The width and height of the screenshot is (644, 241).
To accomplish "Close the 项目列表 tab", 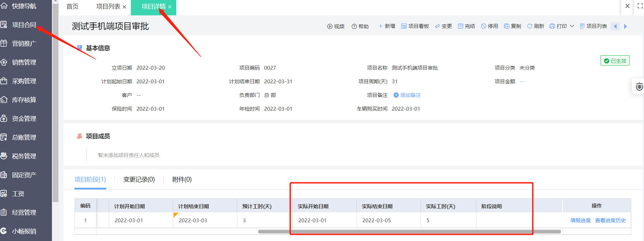I will (124, 7).
